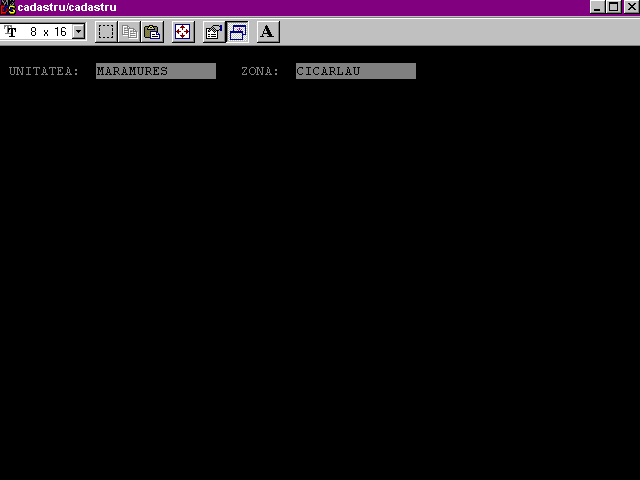The image size is (640, 480).
Task: Maximize the cadastru window
Action: coord(613,7)
